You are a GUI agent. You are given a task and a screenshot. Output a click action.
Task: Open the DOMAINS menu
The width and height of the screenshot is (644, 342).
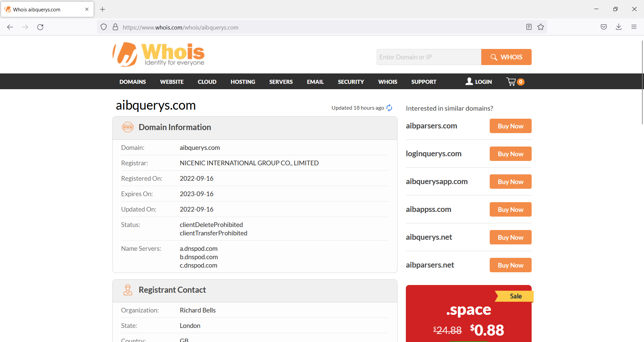(x=132, y=82)
